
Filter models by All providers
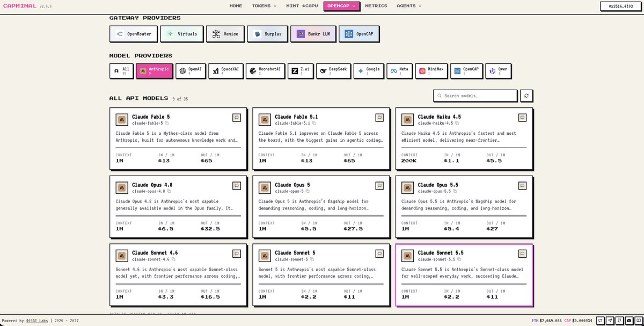(x=121, y=71)
